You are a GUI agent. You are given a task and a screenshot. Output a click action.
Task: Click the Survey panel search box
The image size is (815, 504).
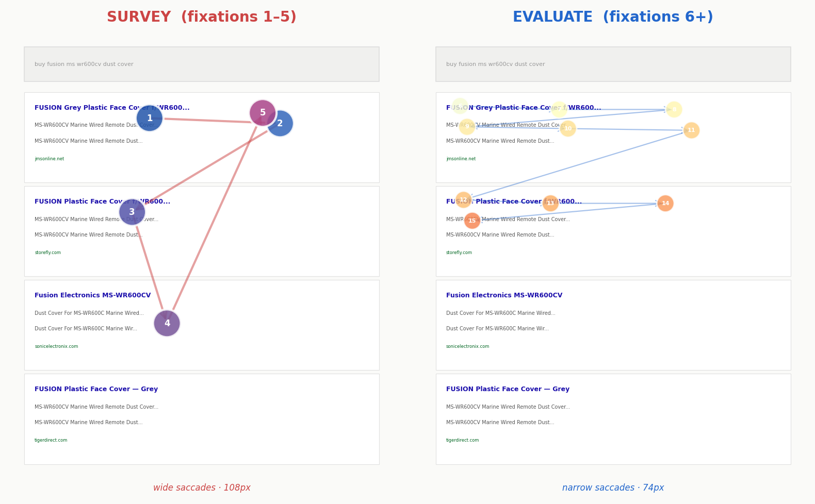(202, 64)
